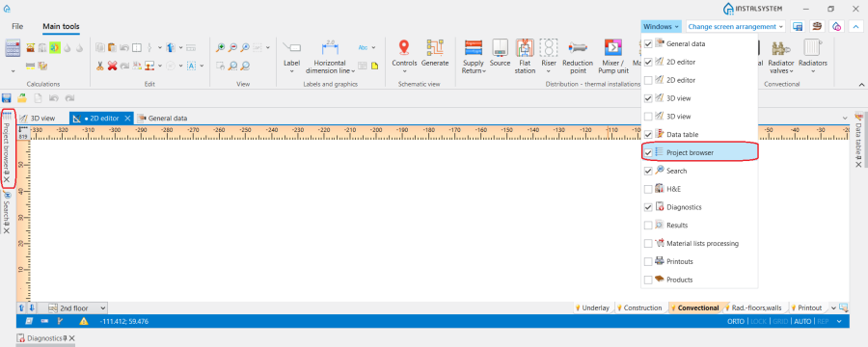Open the Controls schematic tool
The width and height of the screenshot is (868, 347).
(404, 57)
